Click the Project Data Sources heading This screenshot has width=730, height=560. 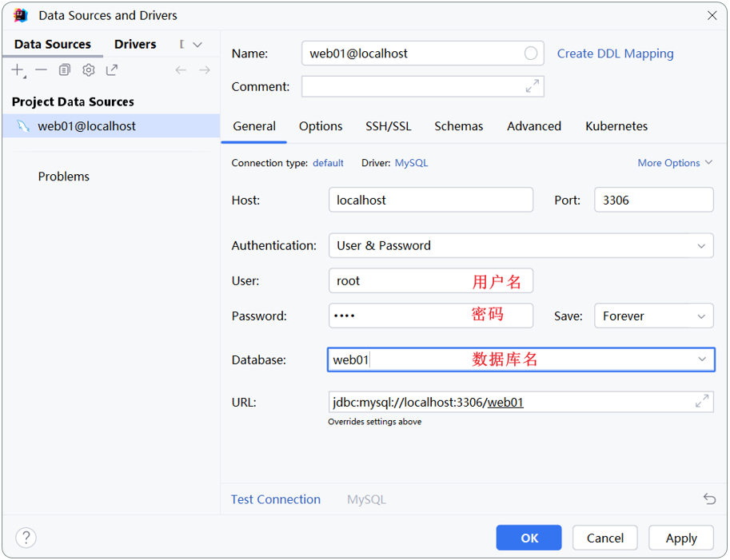click(73, 102)
